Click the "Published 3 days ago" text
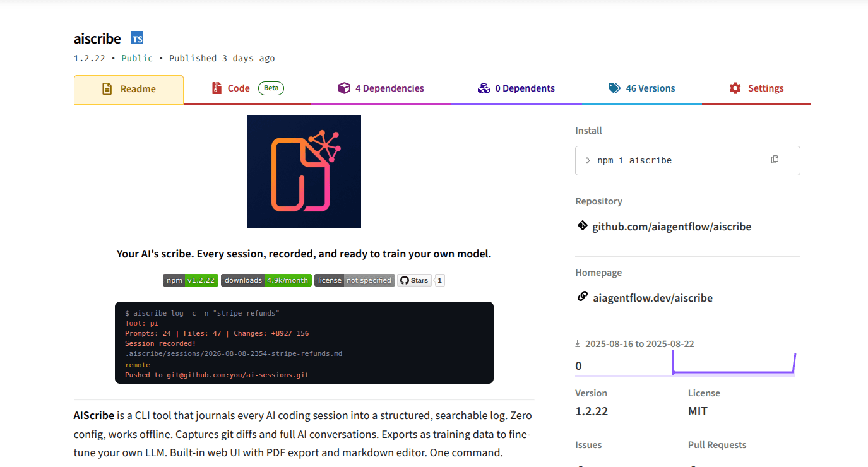 [x=222, y=58]
